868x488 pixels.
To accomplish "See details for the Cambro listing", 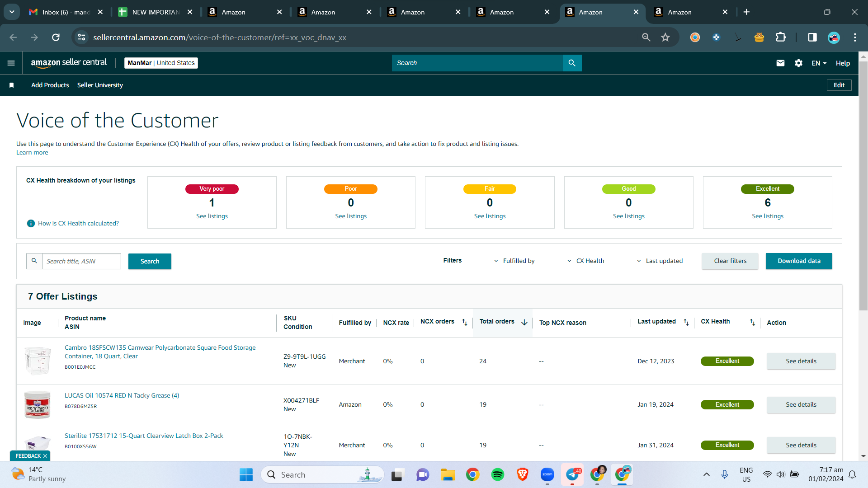I will pos(801,361).
